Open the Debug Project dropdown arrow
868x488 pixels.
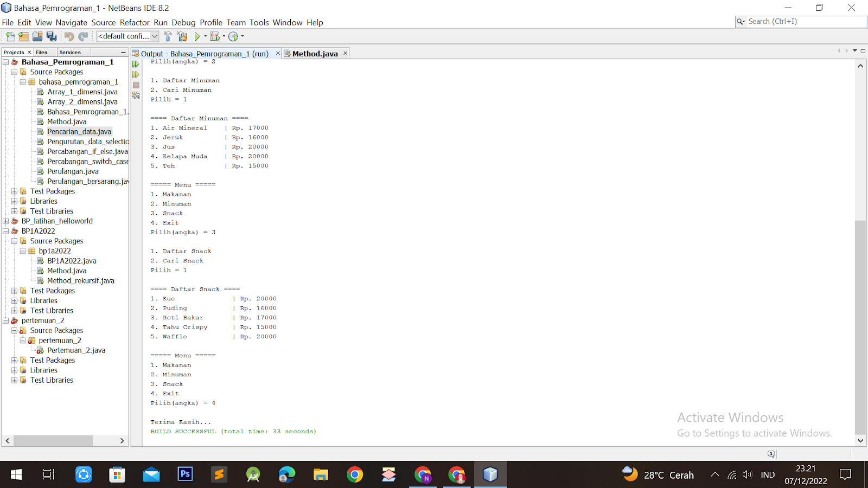224,36
